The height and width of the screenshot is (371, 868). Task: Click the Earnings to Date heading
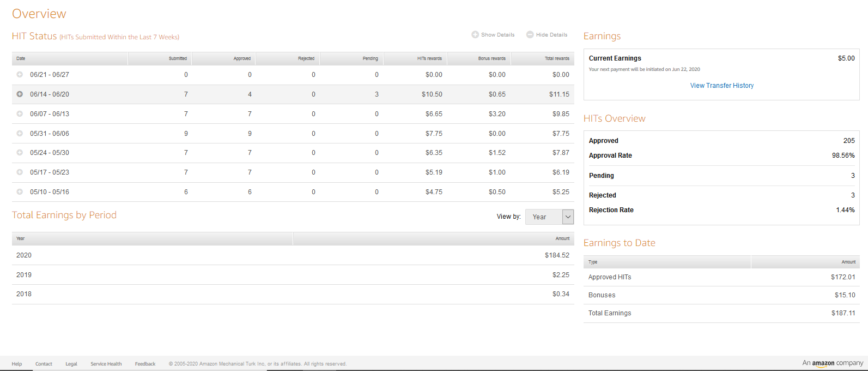click(620, 243)
